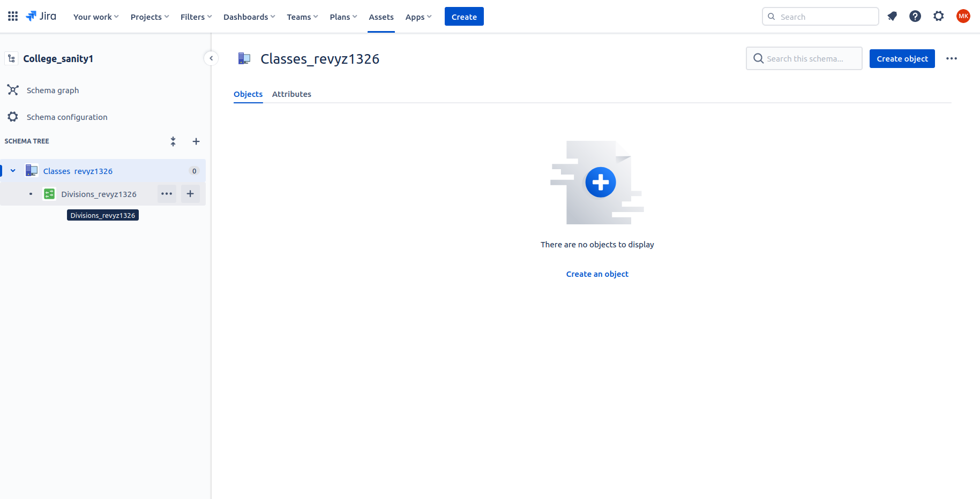Expand the Projects dropdown menu
980x499 pixels.
coord(149,17)
